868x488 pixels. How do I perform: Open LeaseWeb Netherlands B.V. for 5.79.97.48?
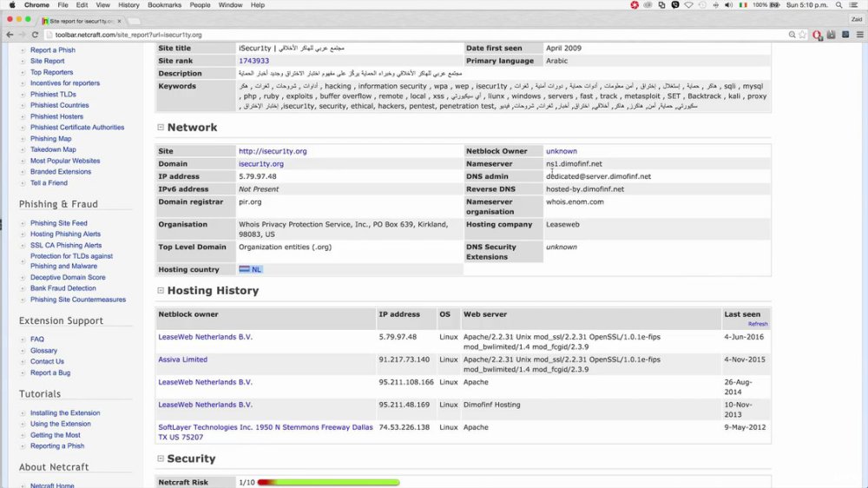[206, 337]
